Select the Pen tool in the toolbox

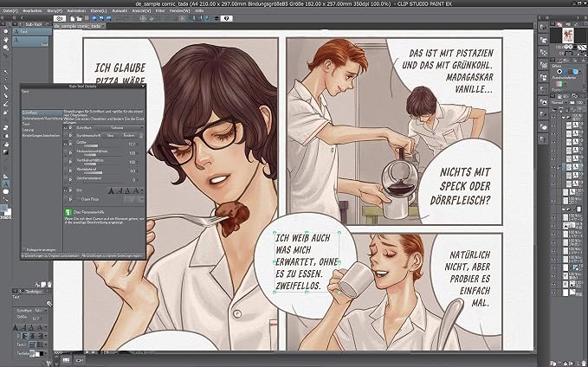pos(5,87)
